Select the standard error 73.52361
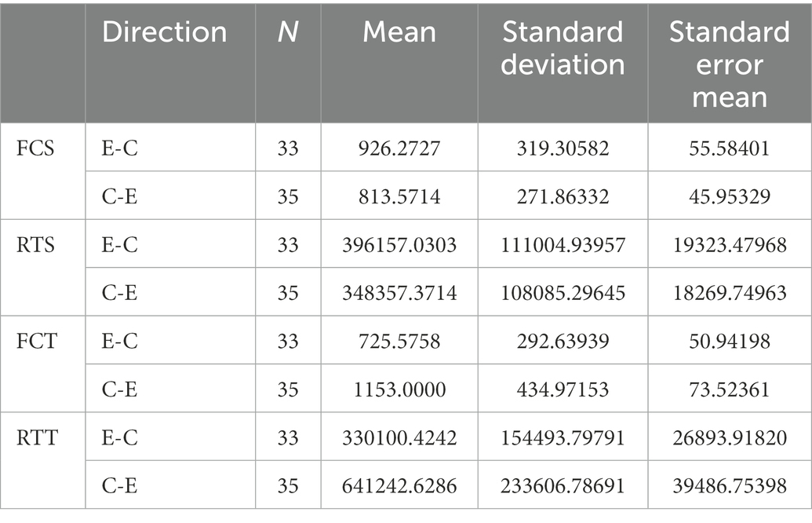This screenshot has width=812, height=523. click(730, 390)
